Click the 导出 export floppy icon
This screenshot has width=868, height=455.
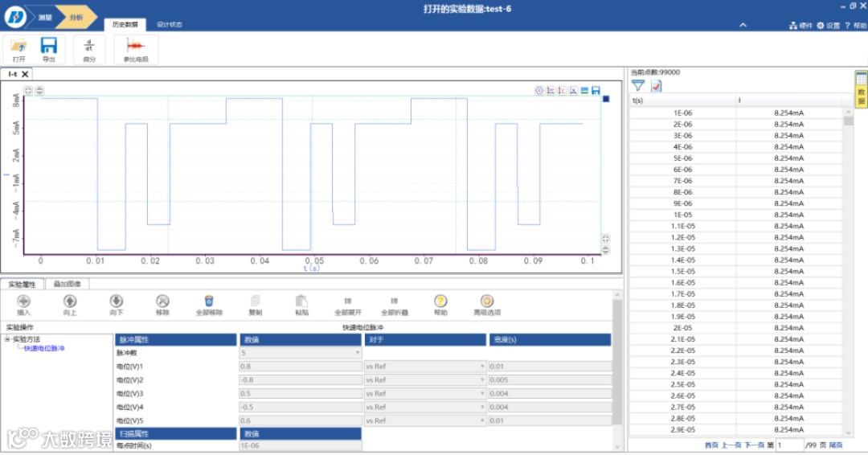(49, 46)
